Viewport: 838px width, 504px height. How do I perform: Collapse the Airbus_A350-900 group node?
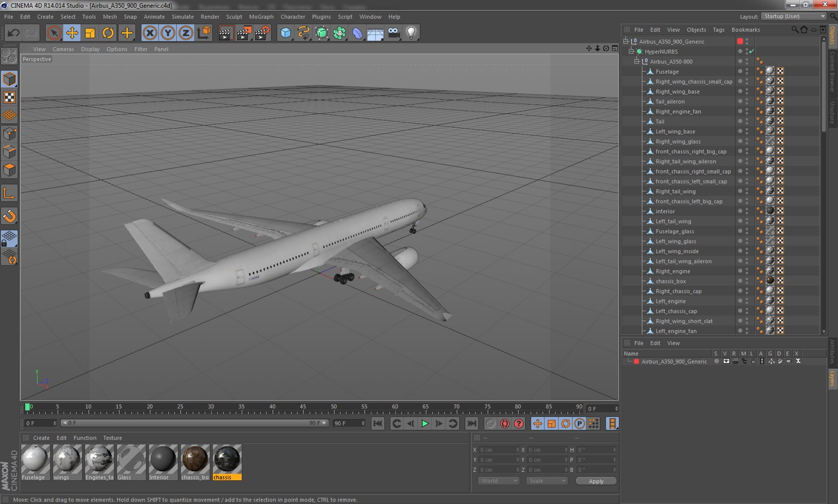point(637,61)
